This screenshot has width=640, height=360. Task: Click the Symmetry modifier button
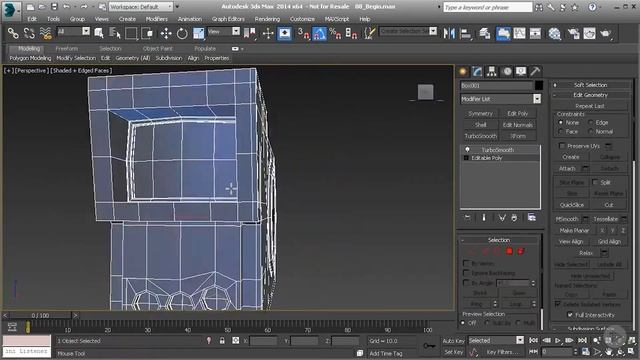[480, 113]
